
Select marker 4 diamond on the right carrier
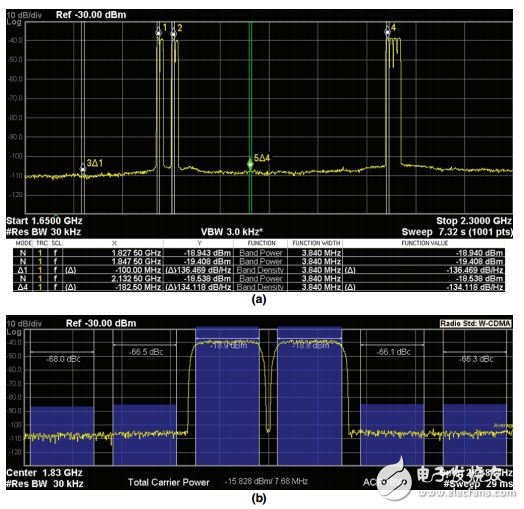(387, 32)
